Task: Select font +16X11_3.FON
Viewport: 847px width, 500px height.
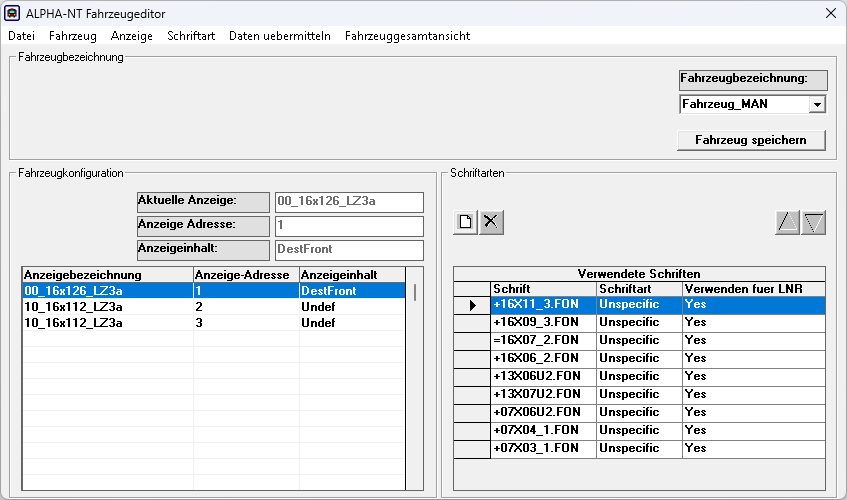Action: pyautogui.click(x=543, y=305)
